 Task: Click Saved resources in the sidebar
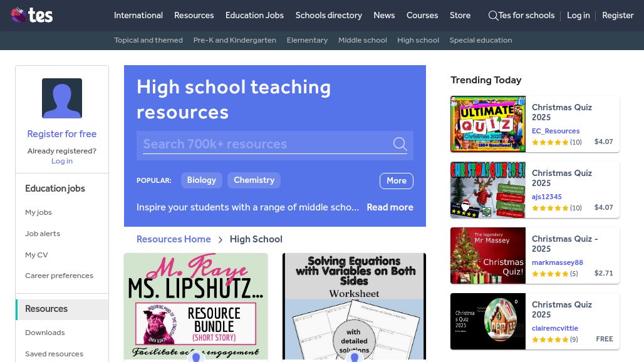click(x=54, y=354)
